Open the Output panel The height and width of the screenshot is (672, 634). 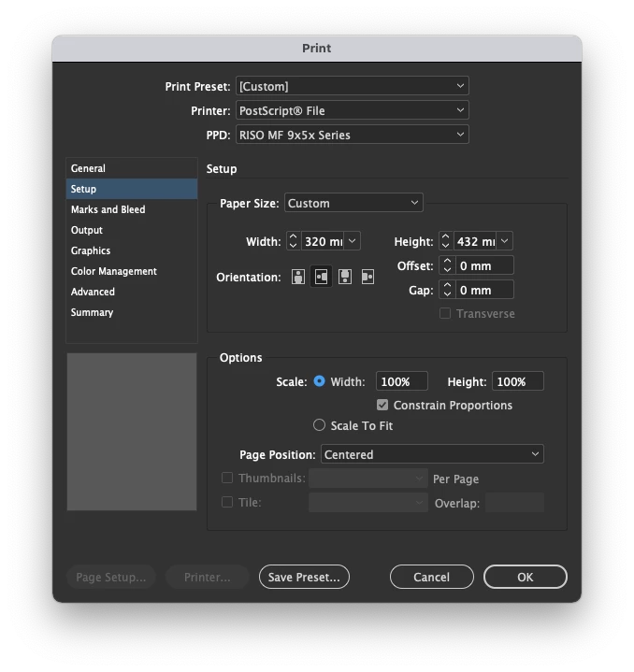pyautogui.click(x=132, y=230)
